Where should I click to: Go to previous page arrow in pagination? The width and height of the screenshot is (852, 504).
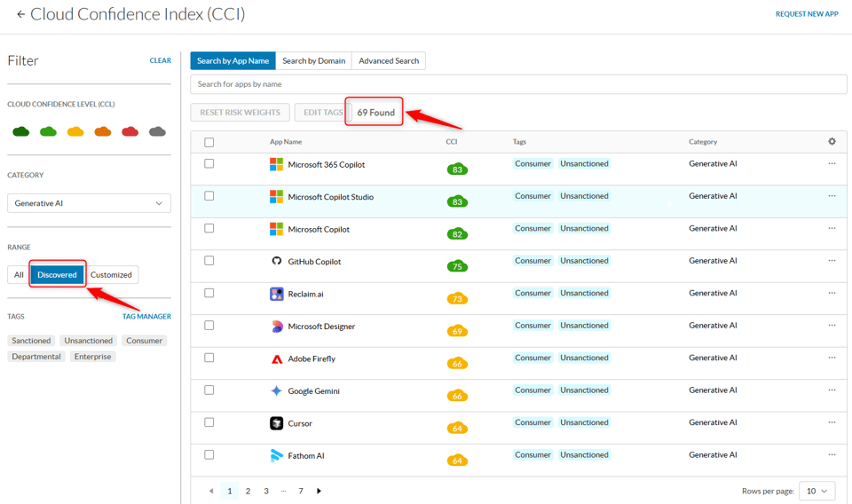(x=211, y=491)
